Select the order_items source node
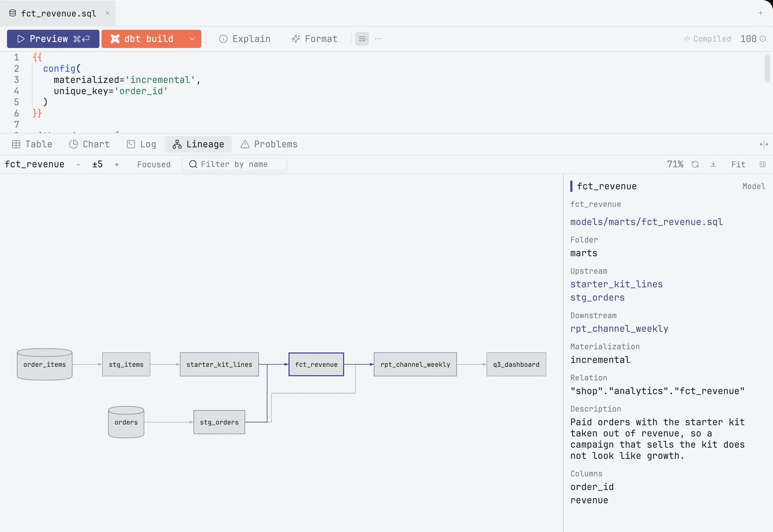Image resolution: width=773 pixels, height=532 pixels. coord(45,364)
